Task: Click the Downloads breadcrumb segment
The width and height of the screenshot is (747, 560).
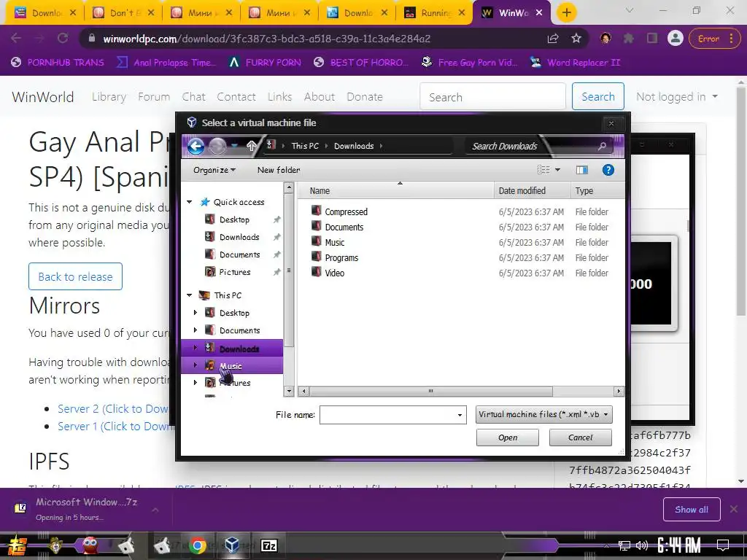Action: point(354,146)
